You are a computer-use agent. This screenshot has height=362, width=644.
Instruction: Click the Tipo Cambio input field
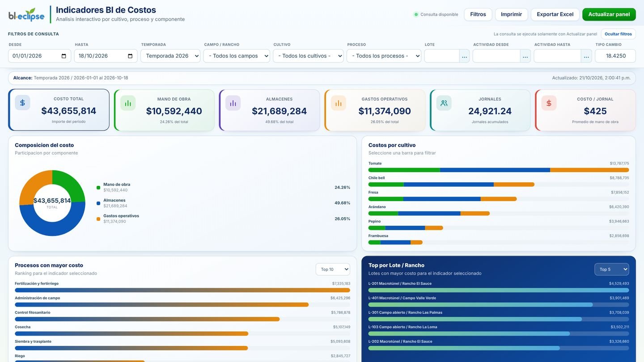[615, 56]
